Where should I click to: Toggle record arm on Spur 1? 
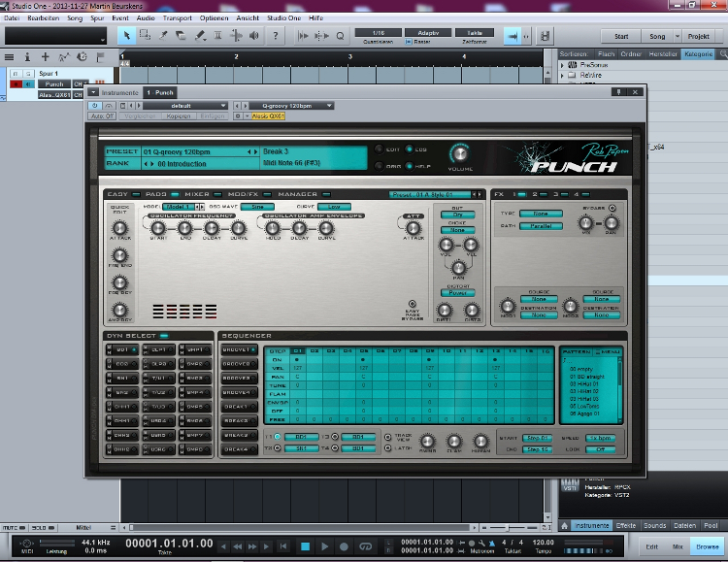coord(17,84)
